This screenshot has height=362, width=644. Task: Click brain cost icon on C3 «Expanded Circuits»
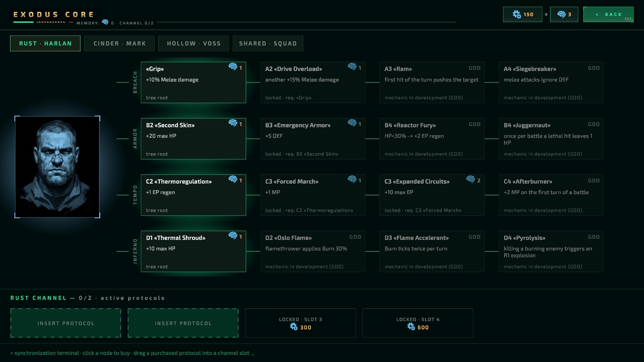(471, 179)
